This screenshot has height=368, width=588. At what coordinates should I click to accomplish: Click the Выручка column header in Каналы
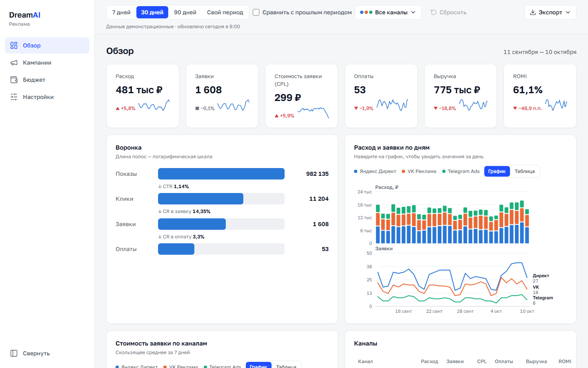click(x=537, y=361)
